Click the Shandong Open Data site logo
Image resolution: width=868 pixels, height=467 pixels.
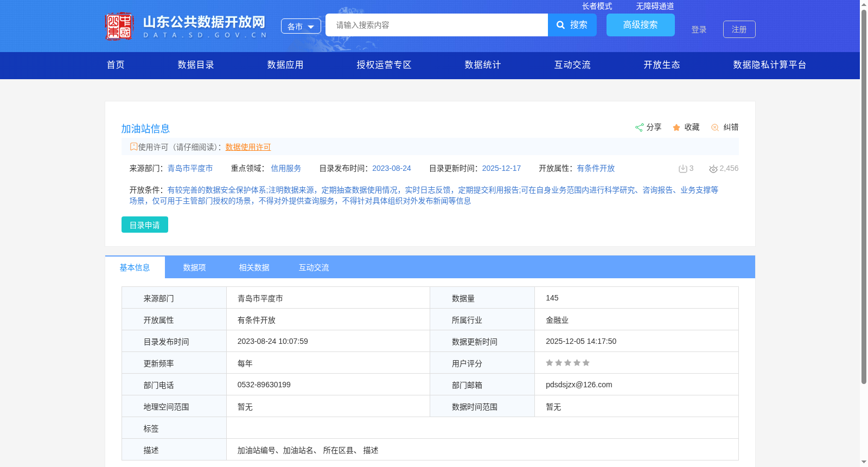click(x=186, y=26)
